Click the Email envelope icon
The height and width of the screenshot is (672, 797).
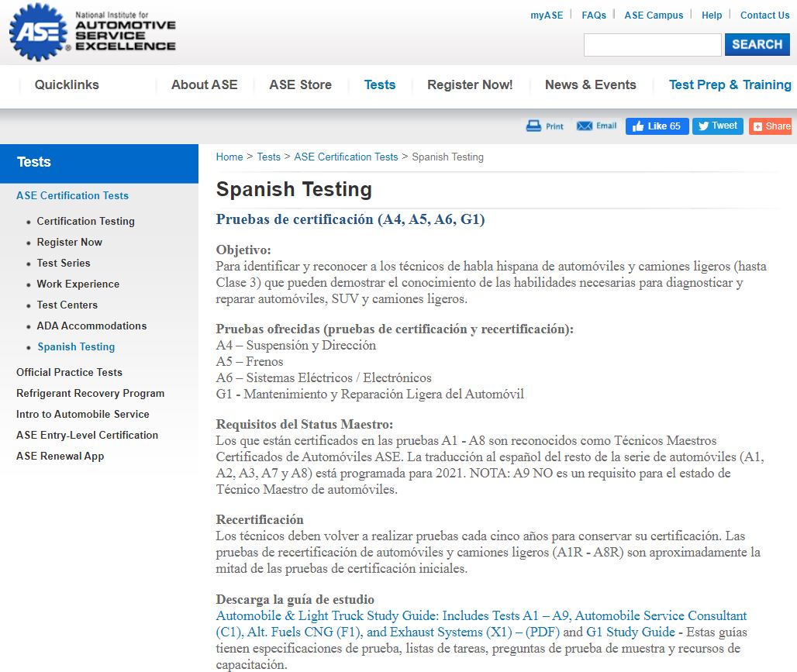(585, 126)
